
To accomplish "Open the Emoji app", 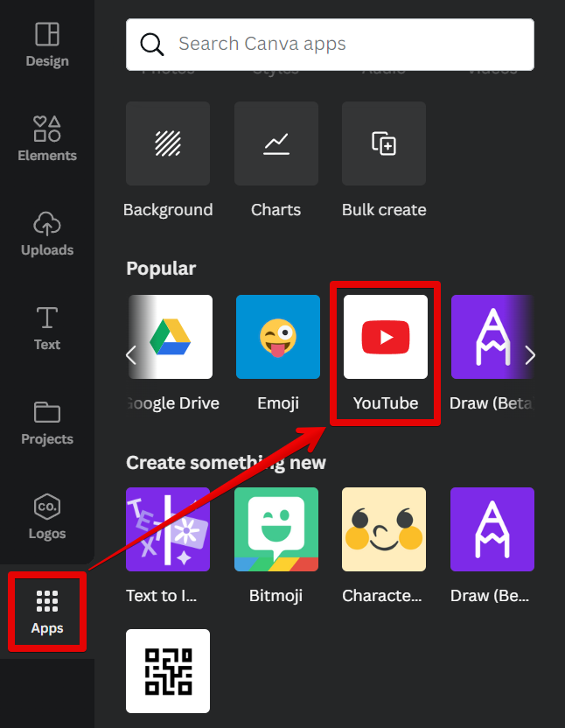I will (x=278, y=337).
